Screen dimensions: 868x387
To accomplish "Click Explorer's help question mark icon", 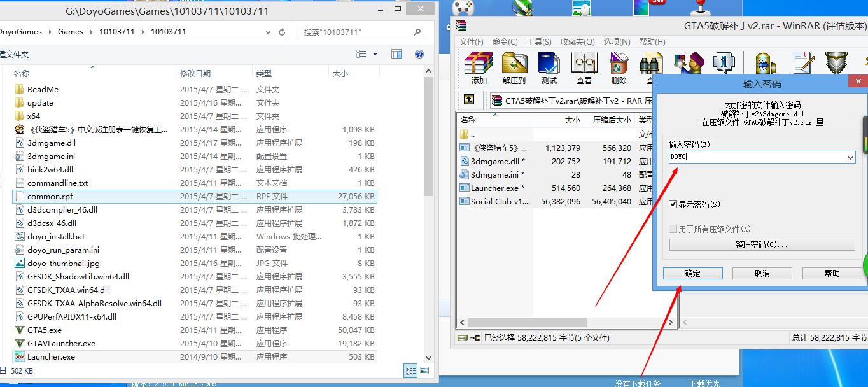I will point(419,54).
